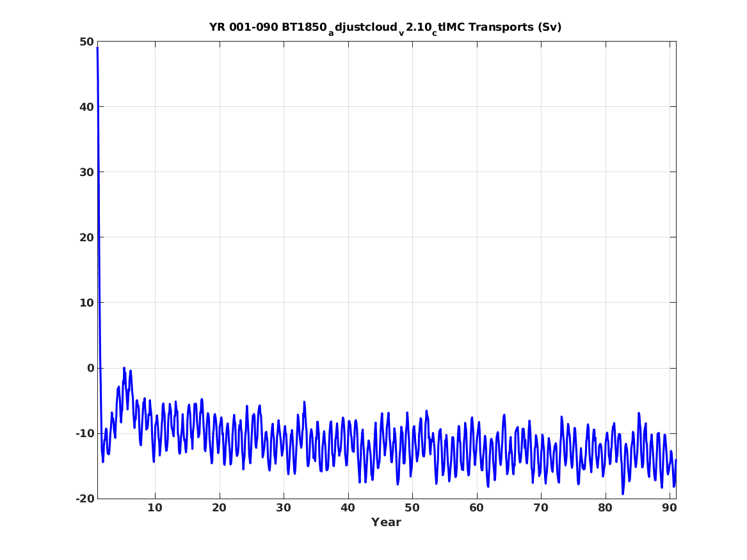Click y-axis tick label '-20'
This screenshot has width=747, height=560.
coord(84,499)
